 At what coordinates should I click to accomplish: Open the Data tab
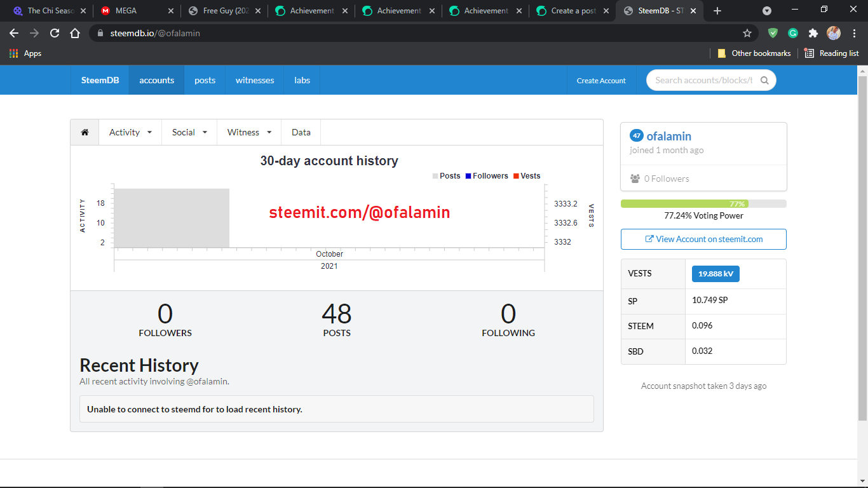click(x=301, y=132)
